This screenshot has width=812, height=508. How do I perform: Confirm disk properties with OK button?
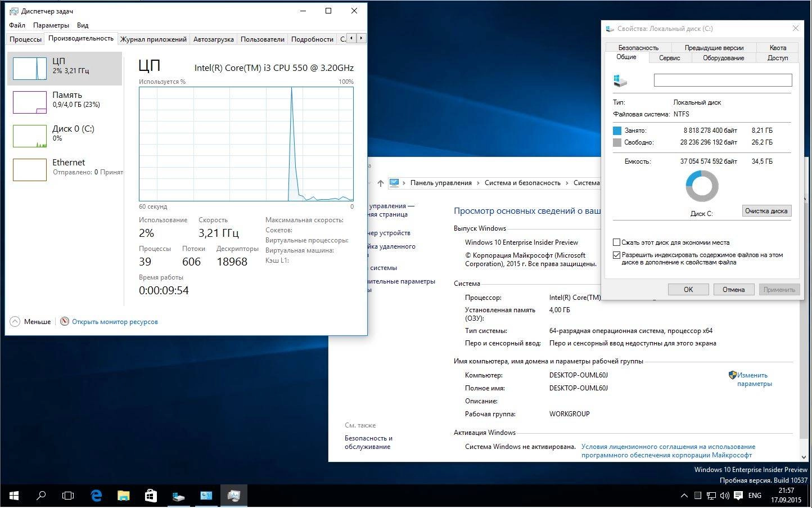pyautogui.click(x=688, y=289)
